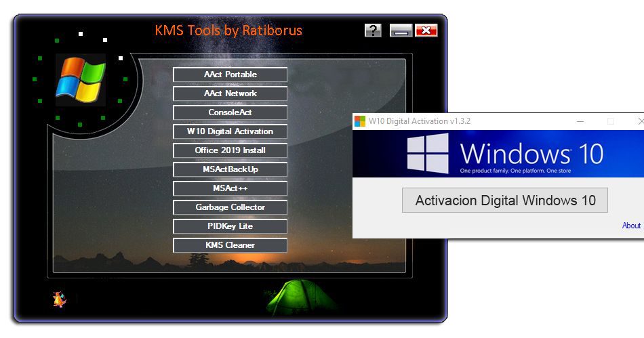Run Office 2019 Install

coord(230,150)
